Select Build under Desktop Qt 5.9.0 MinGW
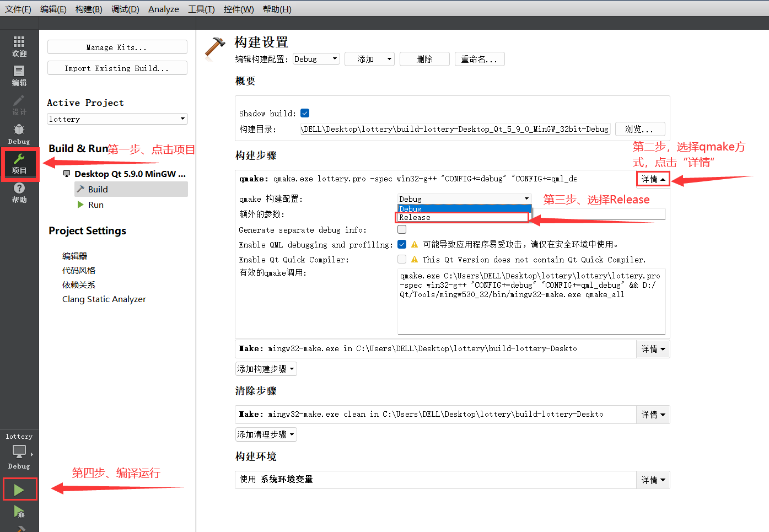Viewport: 769px width, 532px height. [131, 189]
